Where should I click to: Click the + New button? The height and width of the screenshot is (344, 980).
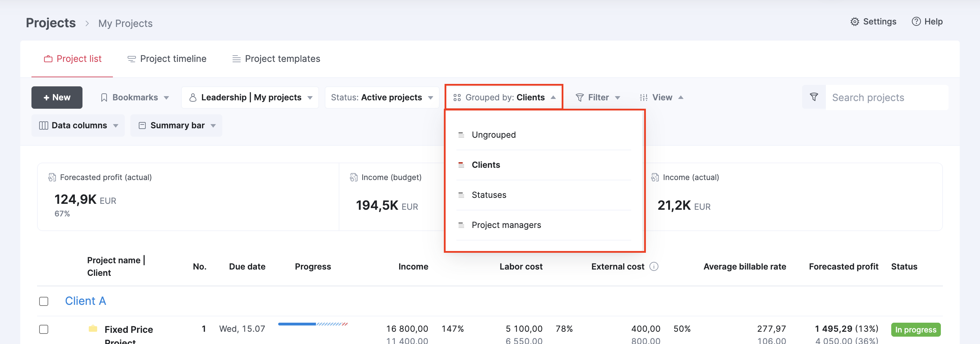[57, 98]
